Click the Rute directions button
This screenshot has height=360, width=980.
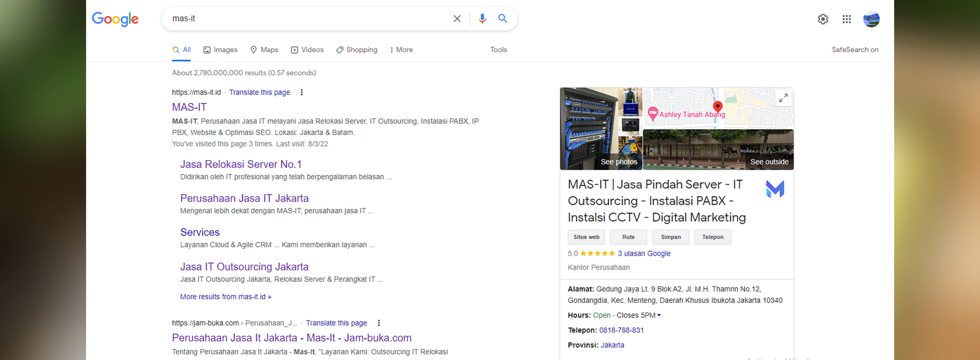[628, 237]
